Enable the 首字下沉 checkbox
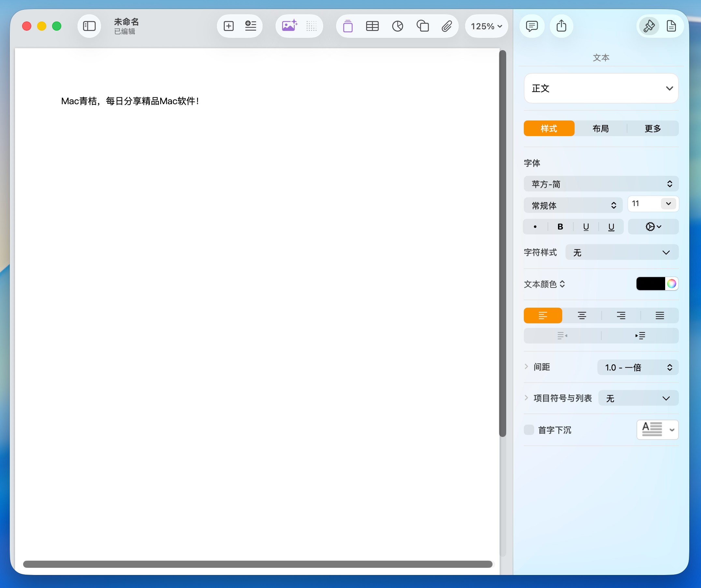This screenshot has height=588, width=701. tap(529, 430)
